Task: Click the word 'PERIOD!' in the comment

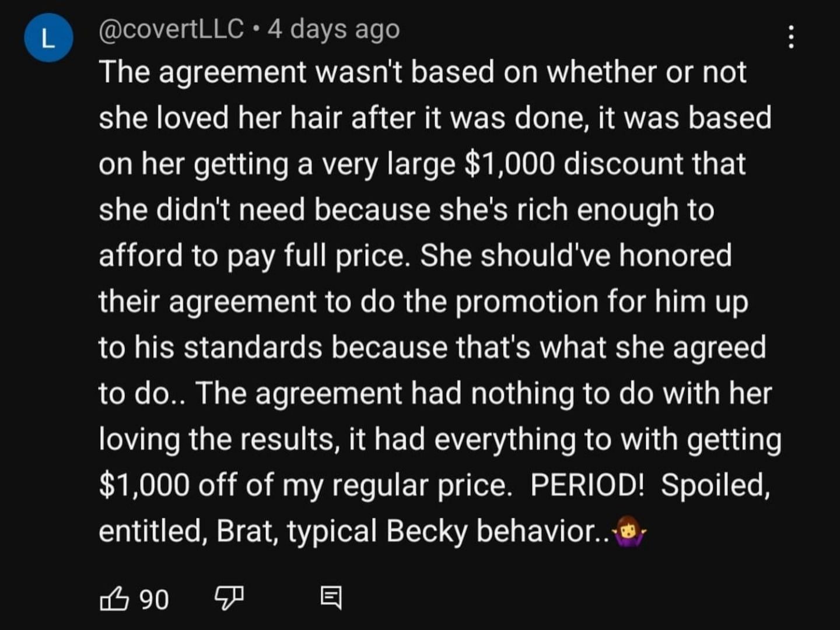Action: click(587, 484)
